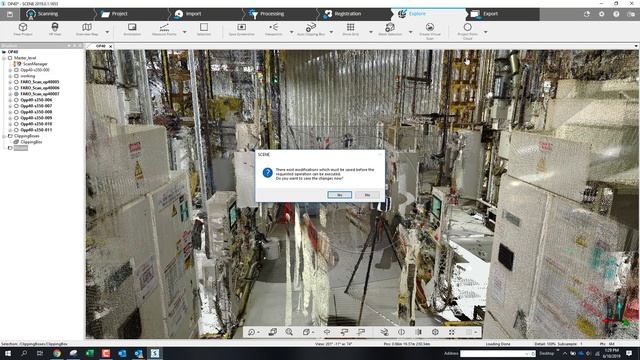Open Excel from the taskbar
This screenshot has width=640, height=360.
tap(89, 353)
